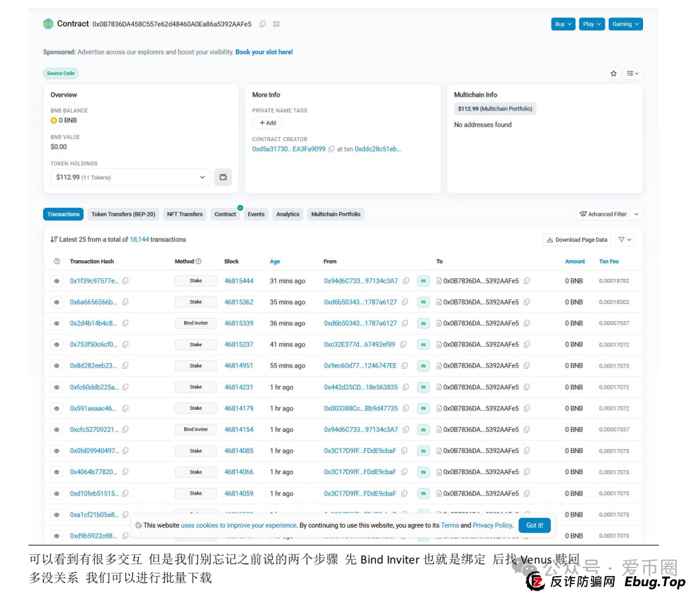Expand the Advanced Filter chevron
This screenshot has height=596, width=700.
(x=636, y=214)
